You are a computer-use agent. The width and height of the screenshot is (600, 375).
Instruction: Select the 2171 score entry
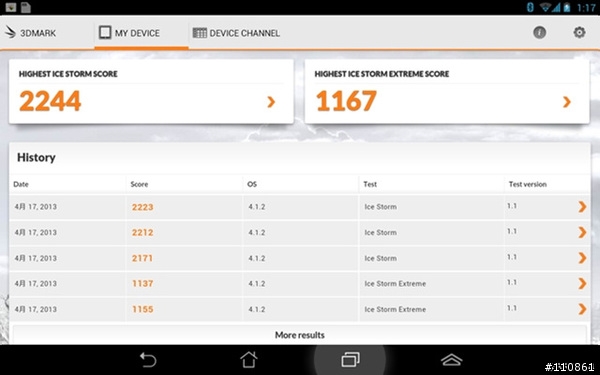click(x=142, y=258)
